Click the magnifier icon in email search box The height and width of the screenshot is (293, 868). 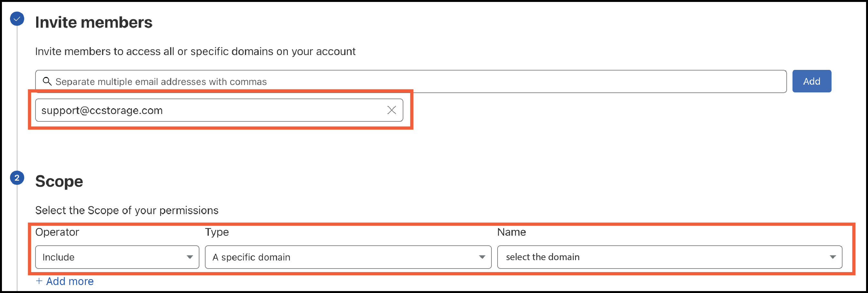tap(47, 81)
